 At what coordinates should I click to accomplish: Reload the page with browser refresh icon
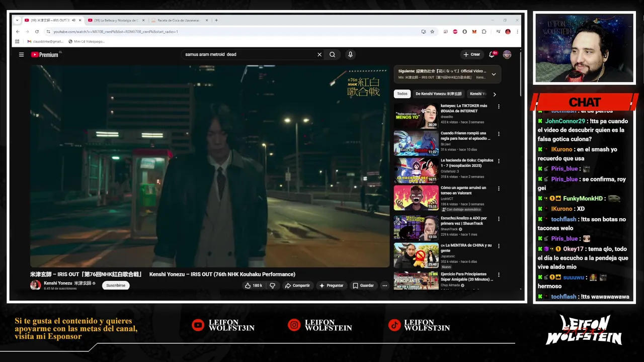pos(37,32)
